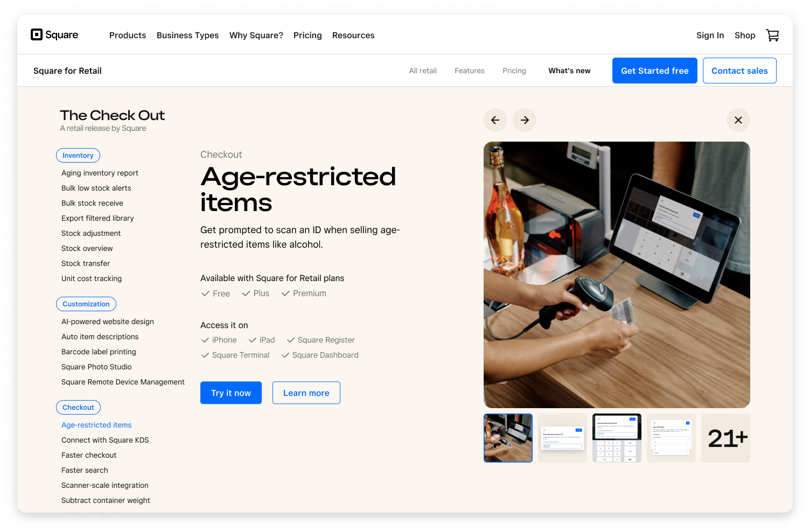Image resolution: width=810 pixels, height=532 pixels.
Task: Open Faster checkout
Action: coord(89,455)
